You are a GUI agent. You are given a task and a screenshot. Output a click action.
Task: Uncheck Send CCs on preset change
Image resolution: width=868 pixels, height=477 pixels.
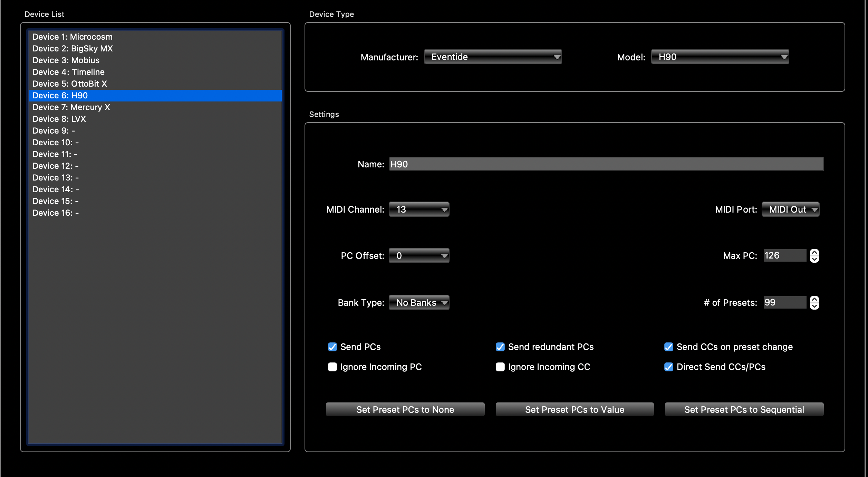[668, 347]
